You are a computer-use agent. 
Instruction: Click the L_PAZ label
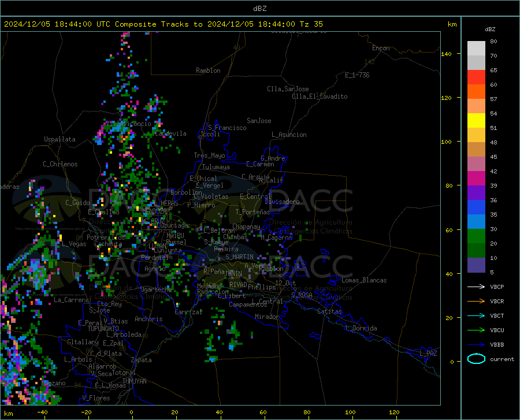428,354
